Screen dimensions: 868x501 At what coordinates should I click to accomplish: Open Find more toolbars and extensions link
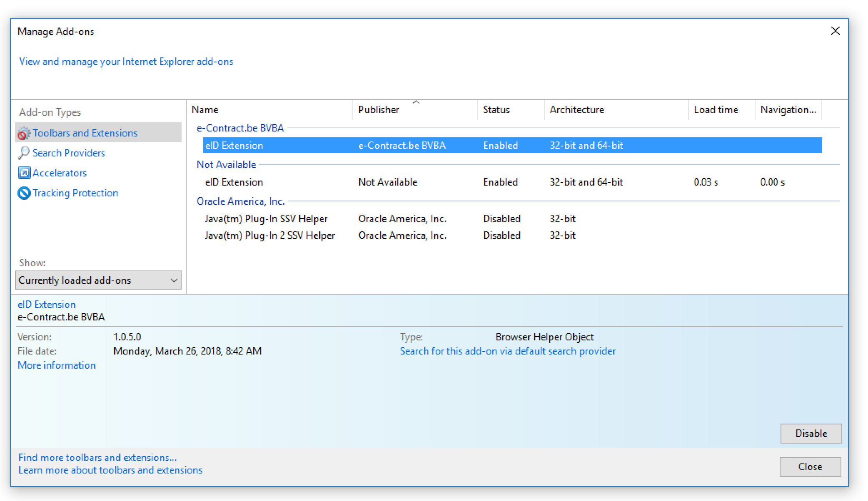tap(97, 457)
